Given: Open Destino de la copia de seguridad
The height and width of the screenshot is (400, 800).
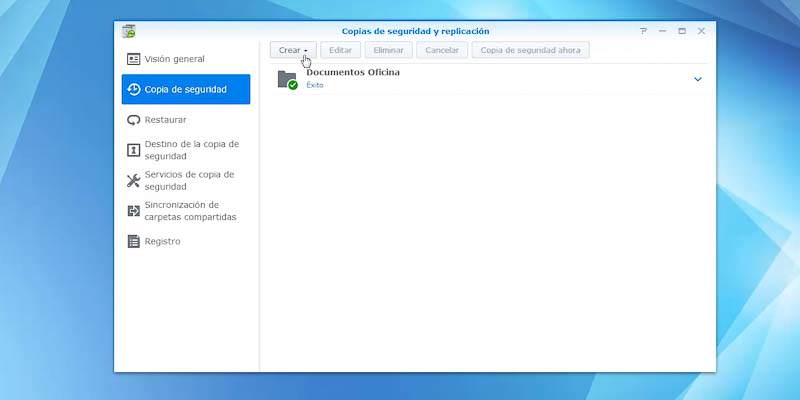Looking at the screenshot, I should 186,150.
